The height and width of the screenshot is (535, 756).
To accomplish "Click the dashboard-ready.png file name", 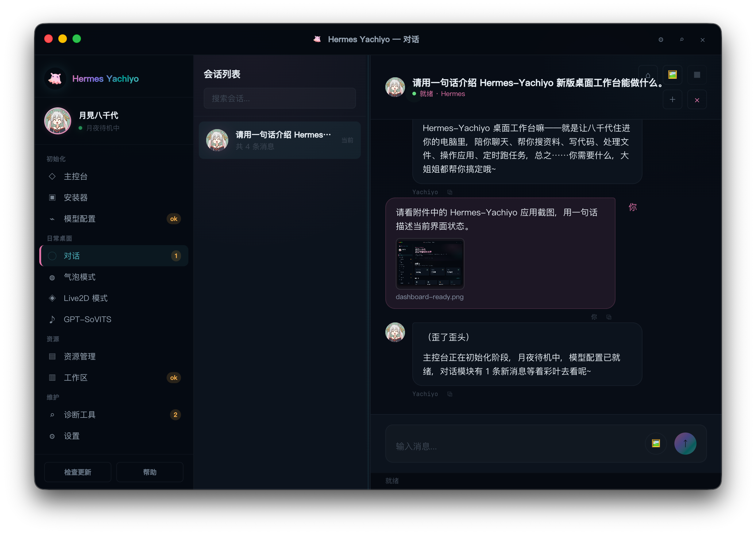I will pos(430,297).
